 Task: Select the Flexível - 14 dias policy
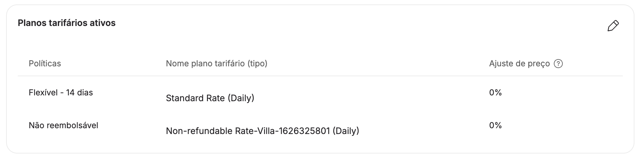click(61, 93)
